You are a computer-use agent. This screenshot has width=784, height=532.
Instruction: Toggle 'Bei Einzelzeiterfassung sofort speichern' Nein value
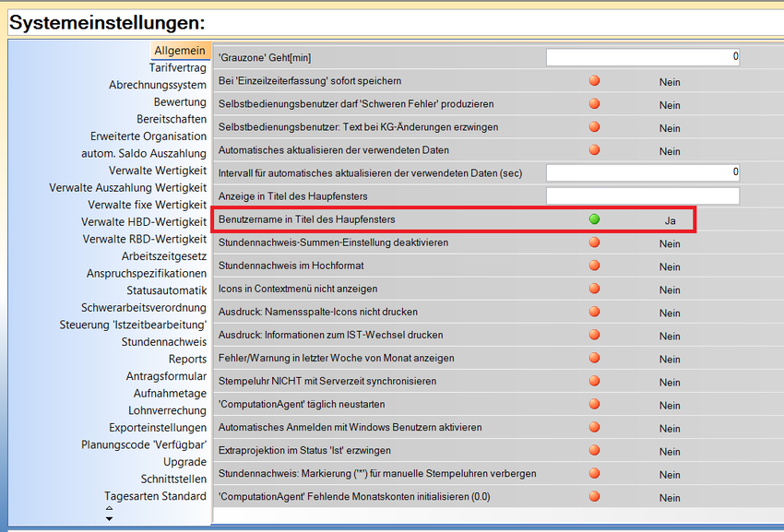[670, 82]
